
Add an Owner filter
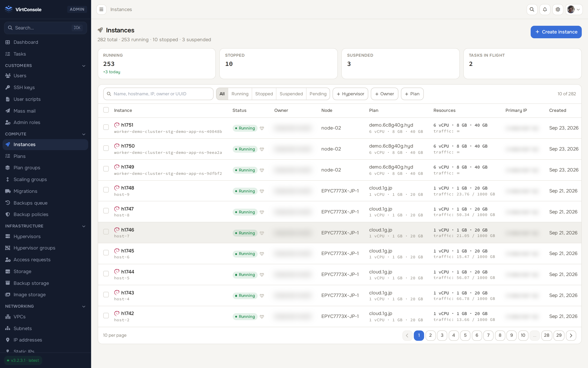384,94
